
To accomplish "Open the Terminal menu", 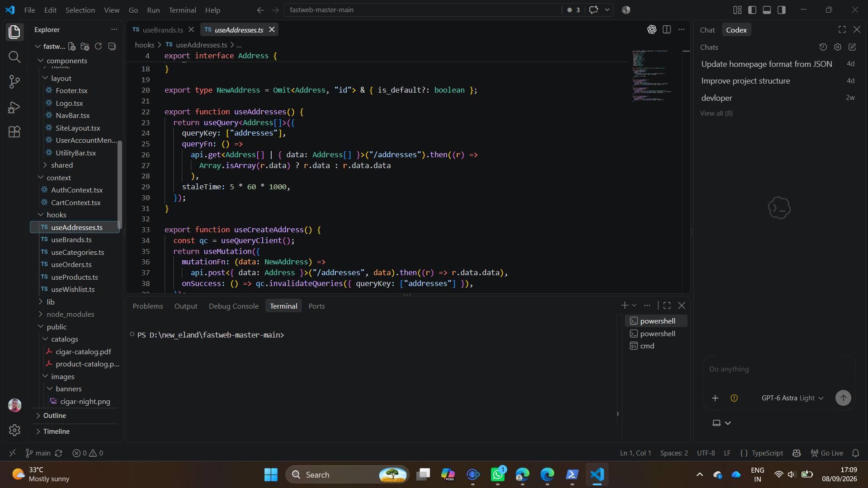I will click(x=182, y=10).
